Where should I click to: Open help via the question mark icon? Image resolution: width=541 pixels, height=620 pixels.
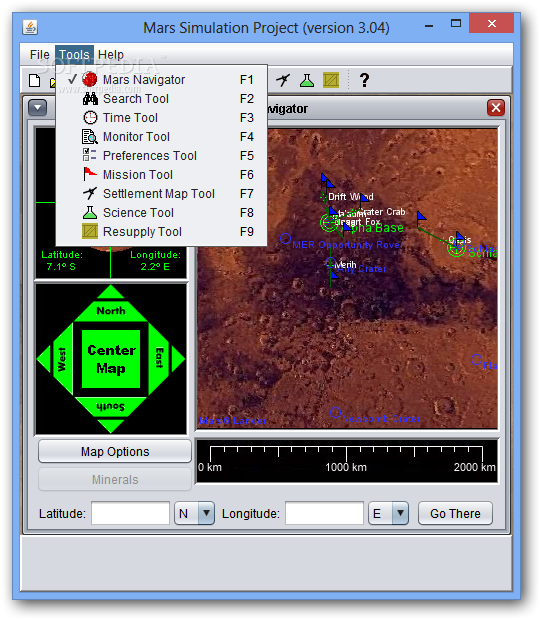click(364, 80)
